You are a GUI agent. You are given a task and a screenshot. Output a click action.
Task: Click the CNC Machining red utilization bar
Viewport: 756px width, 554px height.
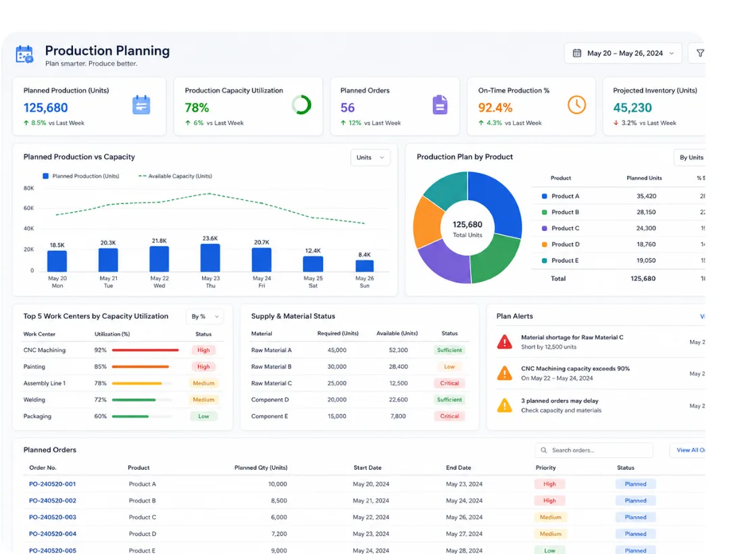pyautogui.click(x=145, y=350)
